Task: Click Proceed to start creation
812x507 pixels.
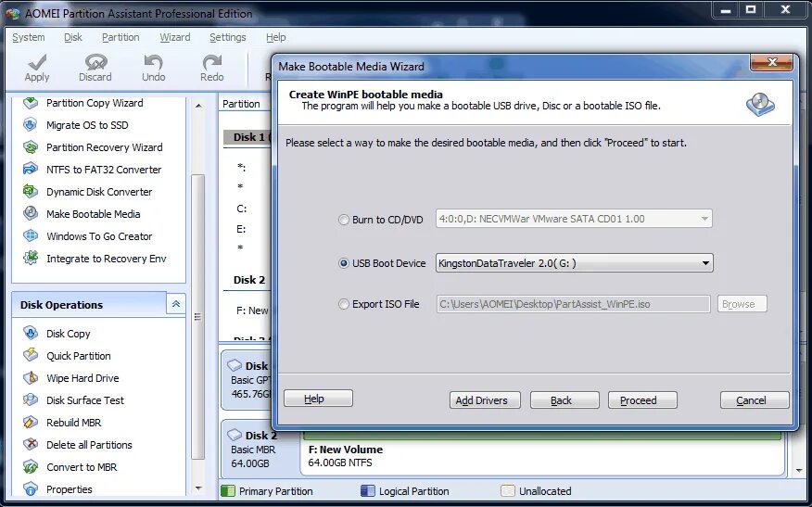Action: tap(642, 400)
